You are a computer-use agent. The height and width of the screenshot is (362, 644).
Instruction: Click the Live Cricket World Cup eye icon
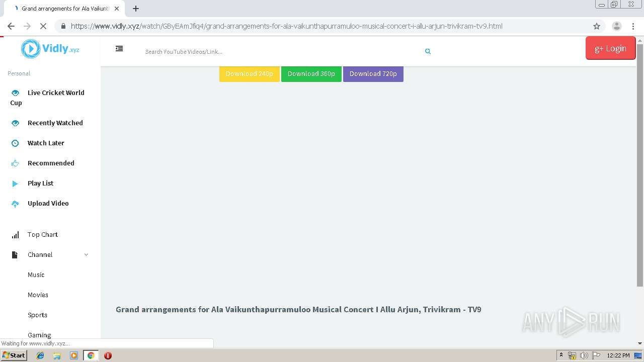click(x=15, y=93)
